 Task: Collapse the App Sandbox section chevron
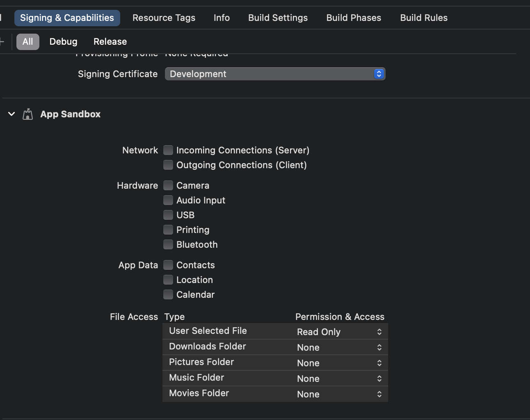pyautogui.click(x=11, y=114)
